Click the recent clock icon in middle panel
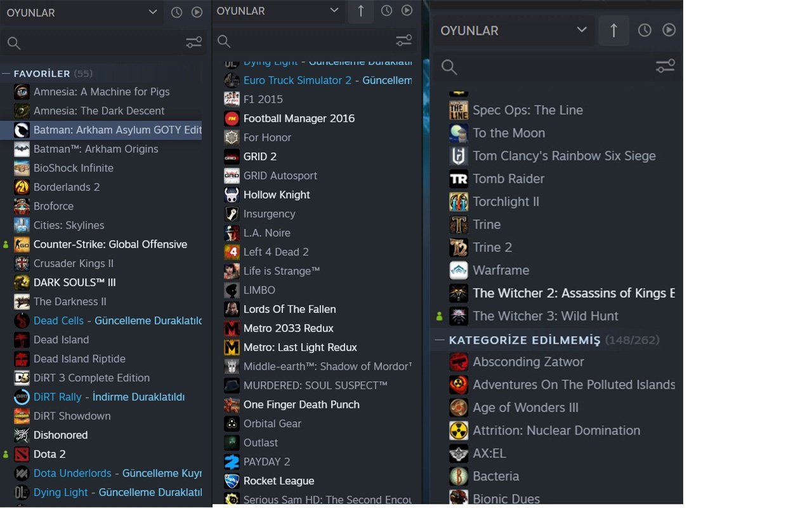The width and height of the screenshot is (812, 508). click(386, 10)
